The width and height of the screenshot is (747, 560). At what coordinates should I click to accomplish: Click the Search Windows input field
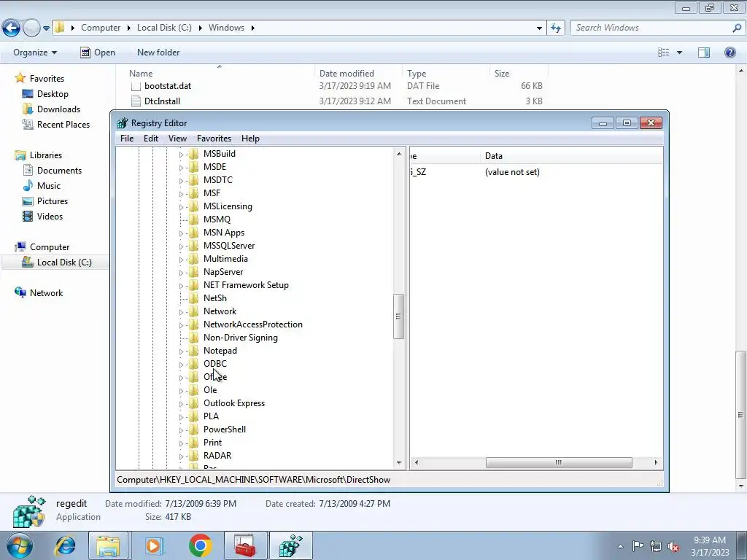(x=651, y=28)
